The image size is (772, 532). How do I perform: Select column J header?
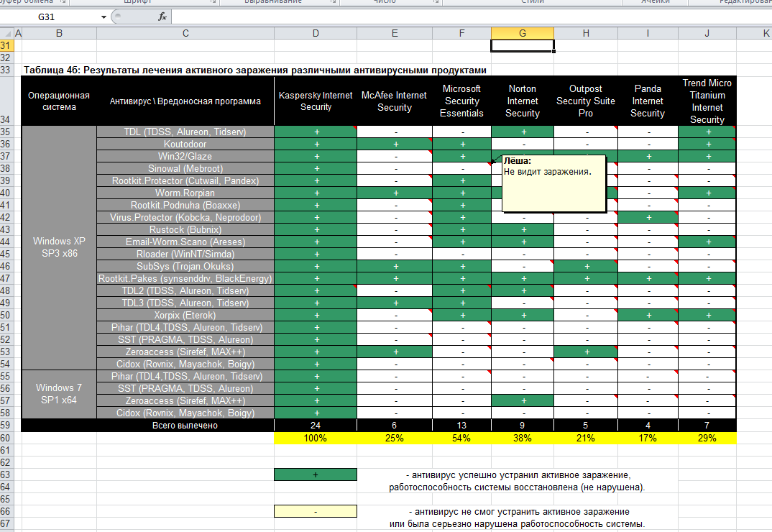coord(707,34)
